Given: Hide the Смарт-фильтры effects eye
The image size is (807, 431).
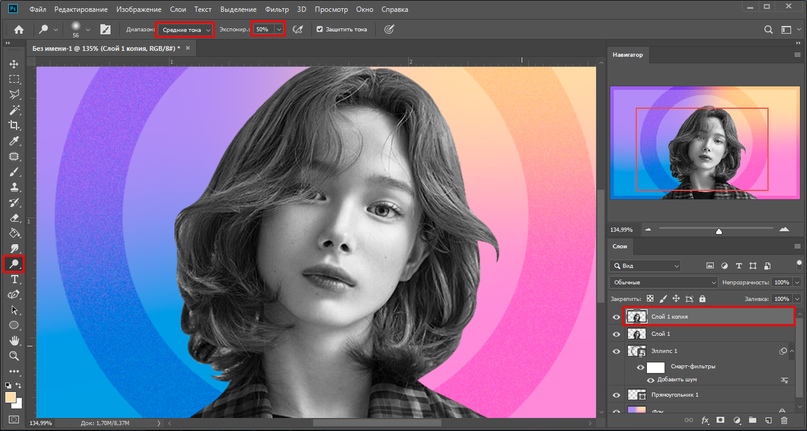Looking at the screenshot, I should point(641,367).
